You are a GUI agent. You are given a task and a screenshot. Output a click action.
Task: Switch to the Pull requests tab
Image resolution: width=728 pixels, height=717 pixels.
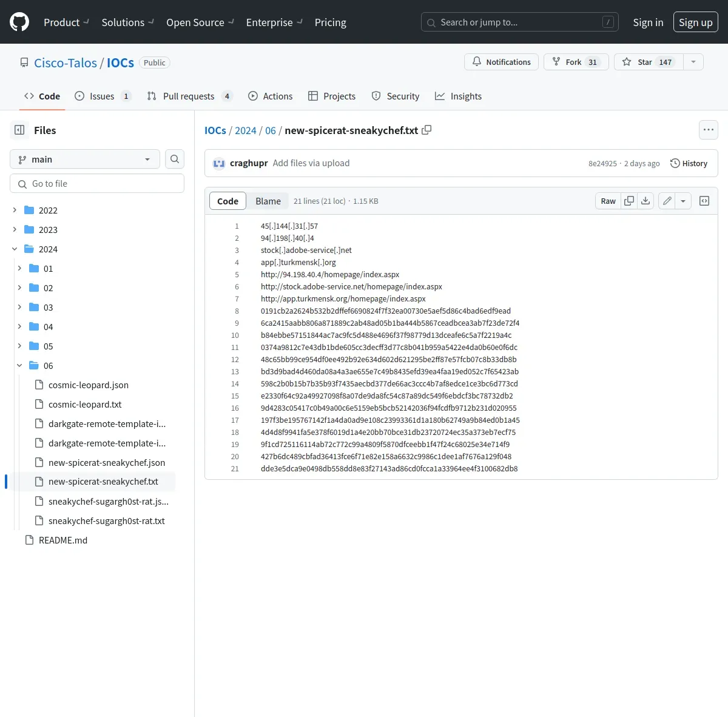coord(189,96)
